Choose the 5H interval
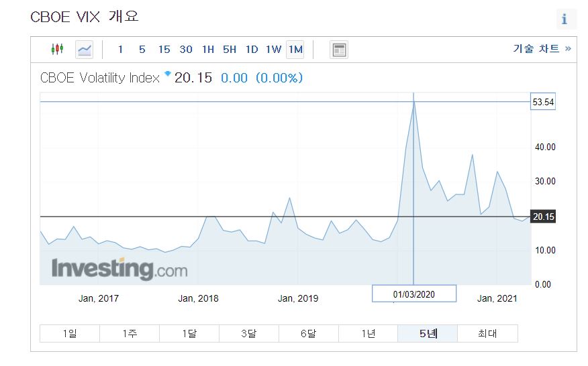The height and width of the screenshot is (366, 588). click(230, 50)
